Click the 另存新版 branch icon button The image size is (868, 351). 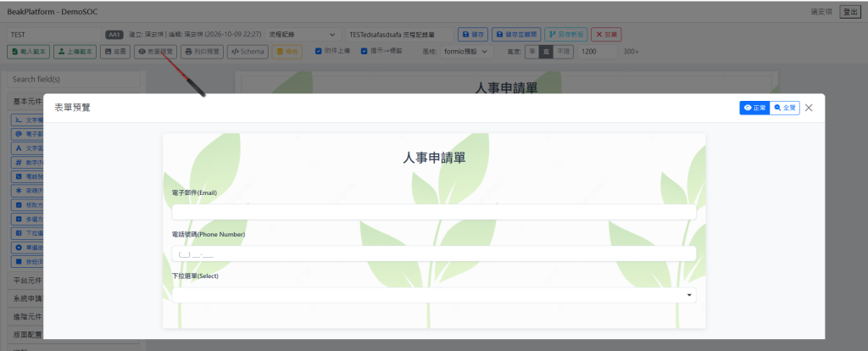click(x=565, y=34)
